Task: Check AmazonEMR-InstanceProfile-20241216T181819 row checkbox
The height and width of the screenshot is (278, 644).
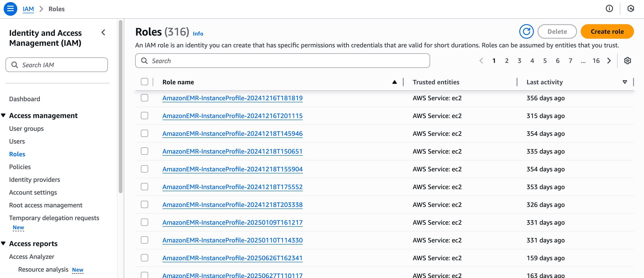Action: pyautogui.click(x=144, y=98)
